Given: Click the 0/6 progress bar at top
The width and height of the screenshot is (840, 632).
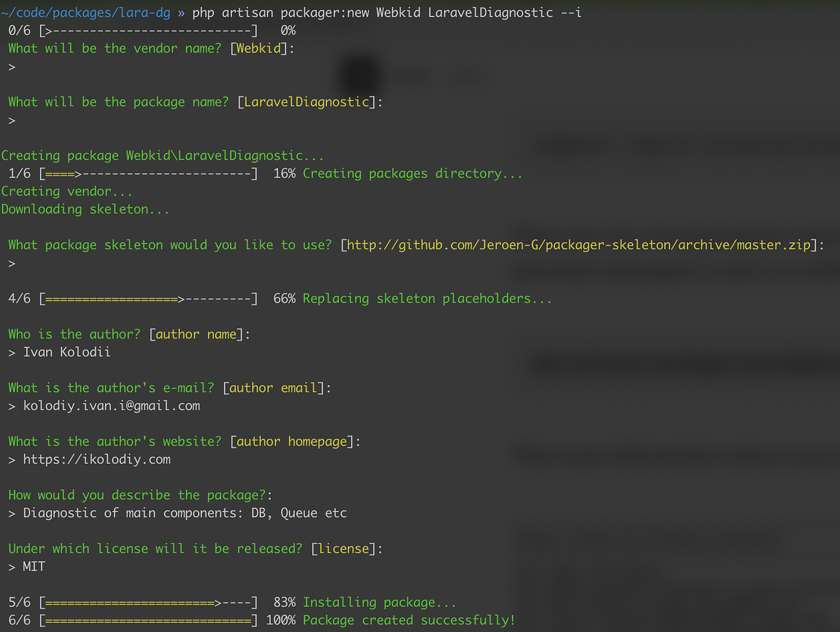Looking at the screenshot, I should (133, 29).
